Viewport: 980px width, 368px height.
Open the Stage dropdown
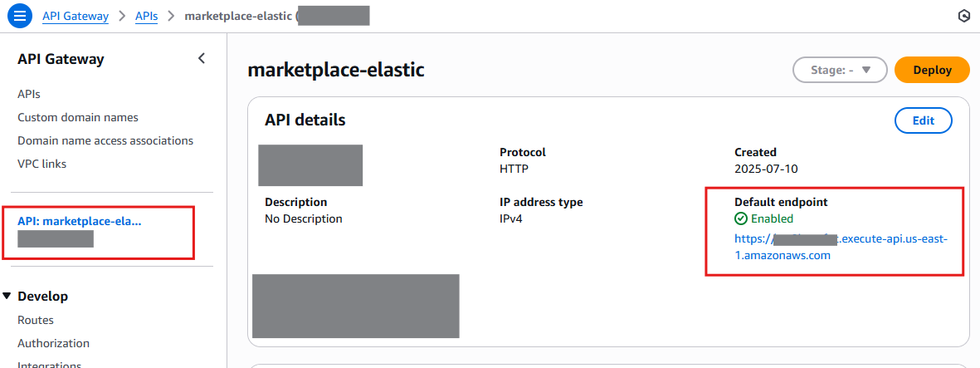[x=841, y=71]
